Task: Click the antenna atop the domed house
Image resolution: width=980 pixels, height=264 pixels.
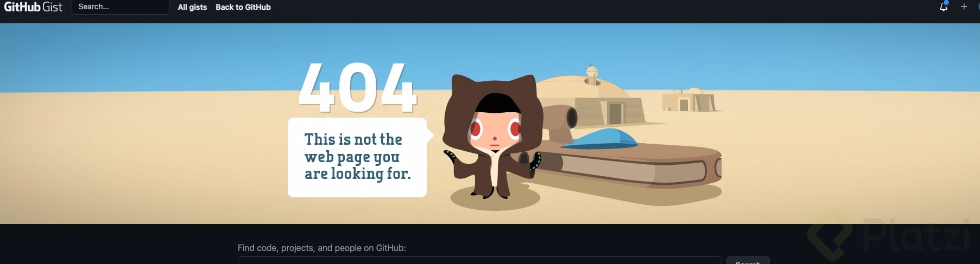Action: coord(591,74)
